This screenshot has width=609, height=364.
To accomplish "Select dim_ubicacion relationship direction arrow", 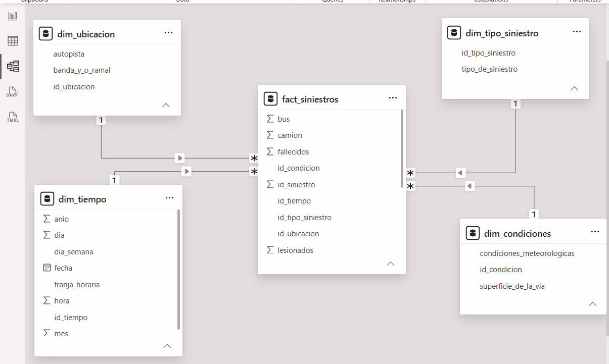I will click(180, 158).
